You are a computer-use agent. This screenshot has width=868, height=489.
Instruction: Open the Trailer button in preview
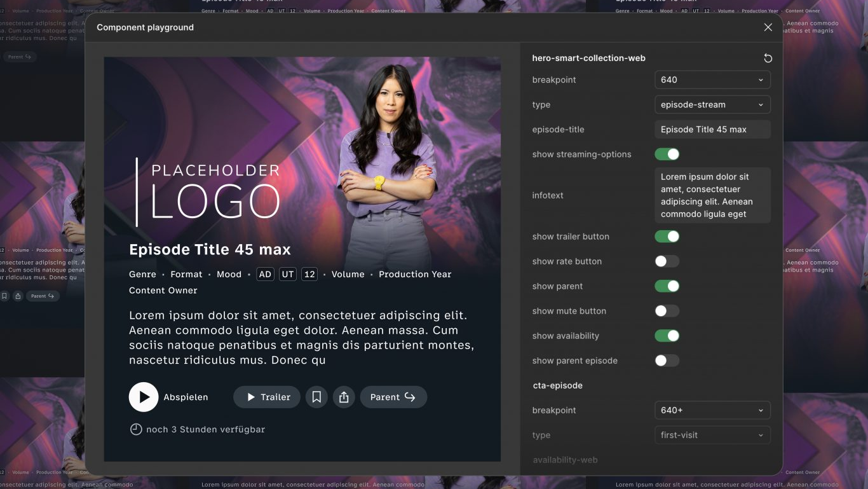pyautogui.click(x=267, y=397)
